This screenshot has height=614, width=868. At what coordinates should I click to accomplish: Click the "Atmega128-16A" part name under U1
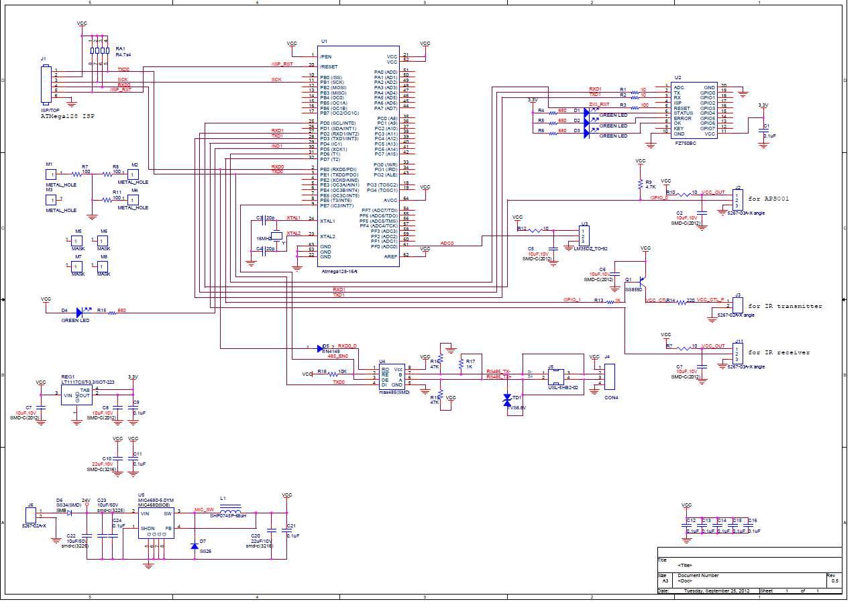click(x=340, y=271)
